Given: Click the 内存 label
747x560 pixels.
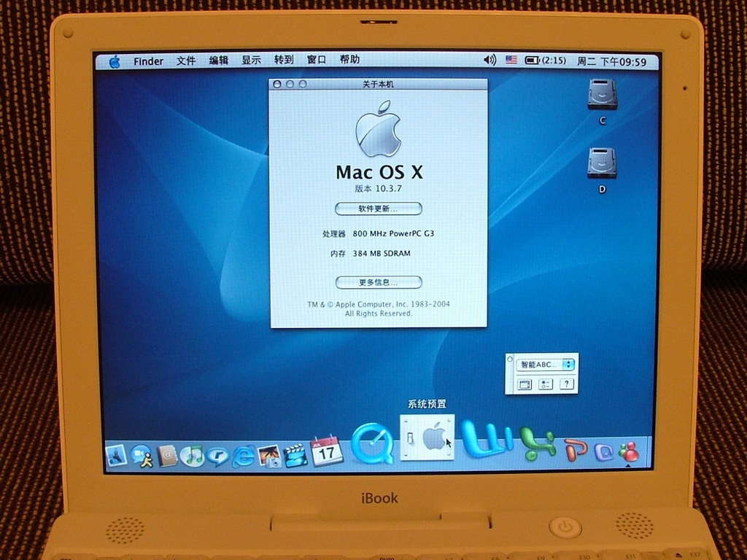Looking at the screenshot, I should 338,254.
